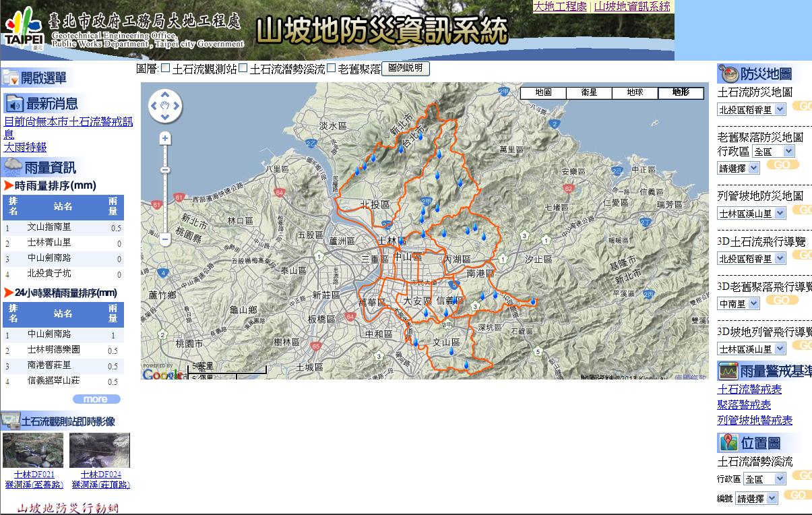Open the 3D土石流飛行導覽 village dropdown
812x515 pixels.
[x=751, y=258]
